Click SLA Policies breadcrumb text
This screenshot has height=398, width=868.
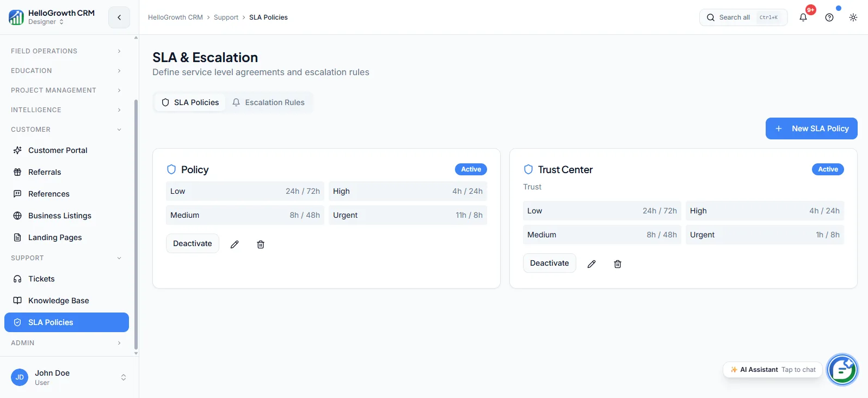(x=268, y=17)
